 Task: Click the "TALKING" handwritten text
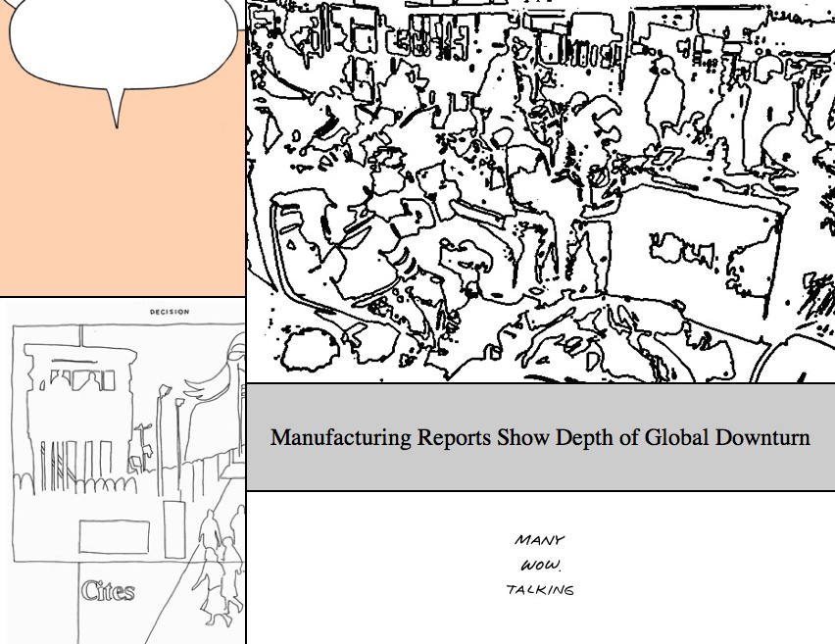coord(540,590)
